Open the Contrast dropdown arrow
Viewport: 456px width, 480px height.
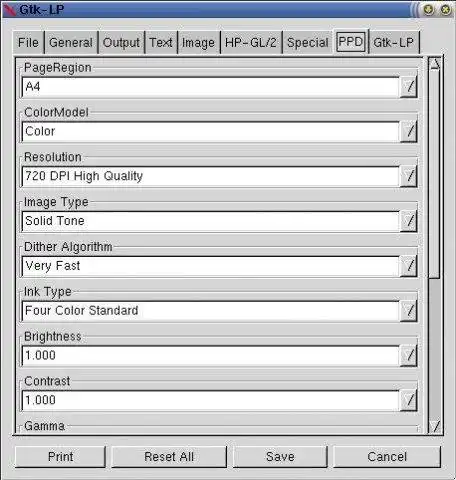409,400
